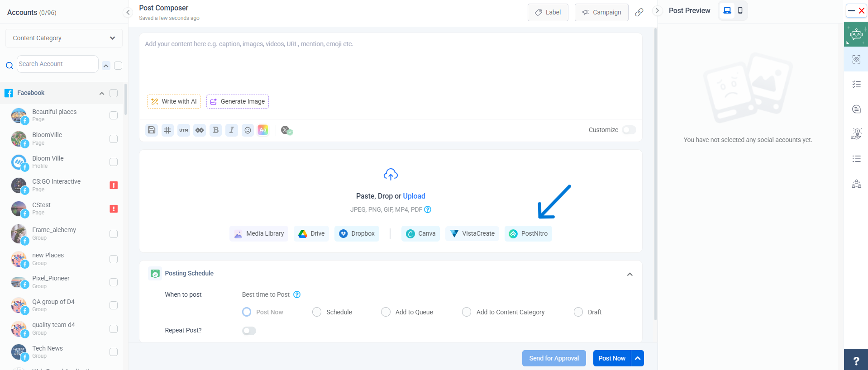The width and height of the screenshot is (868, 370).
Task: Click Write with AI button
Action: pyautogui.click(x=174, y=101)
